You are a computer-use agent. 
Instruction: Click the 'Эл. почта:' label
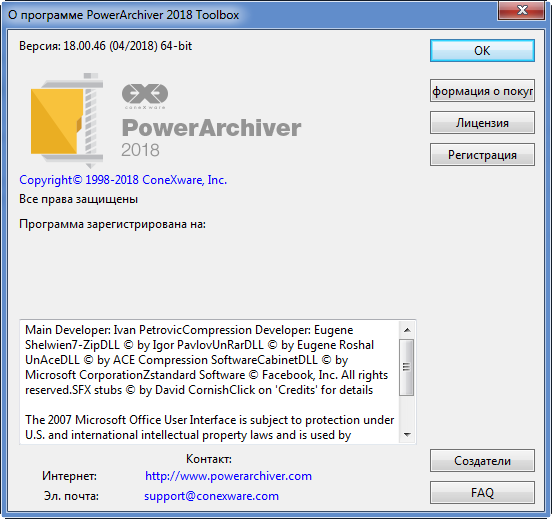coord(71,496)
